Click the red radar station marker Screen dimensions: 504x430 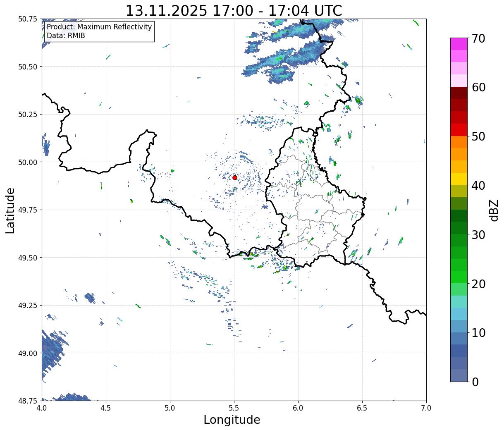(x=234, y=177)
